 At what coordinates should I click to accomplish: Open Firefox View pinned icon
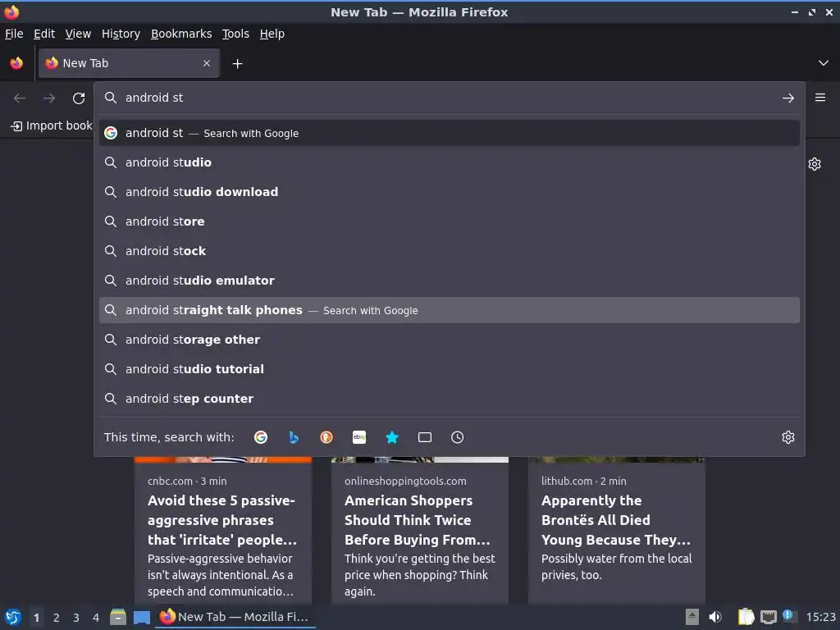[16, 63]
